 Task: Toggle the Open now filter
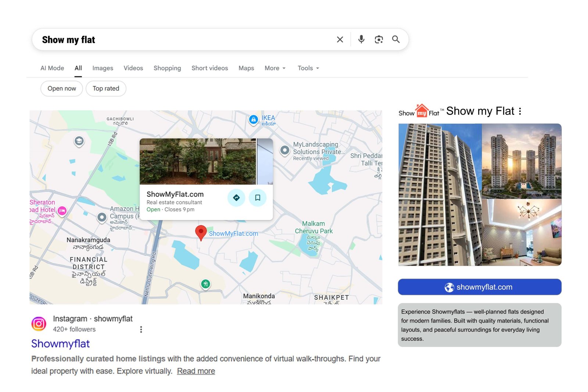(62, 89)
